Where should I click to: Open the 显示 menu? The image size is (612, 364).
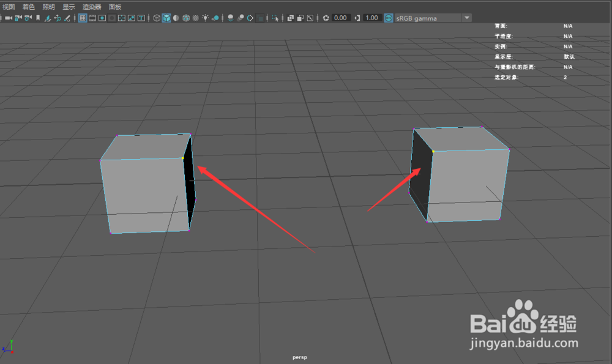click(69, 7)
